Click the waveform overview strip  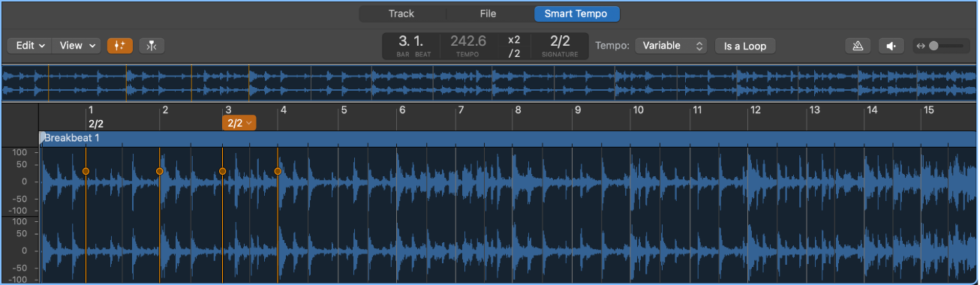(x=490, y=83)
